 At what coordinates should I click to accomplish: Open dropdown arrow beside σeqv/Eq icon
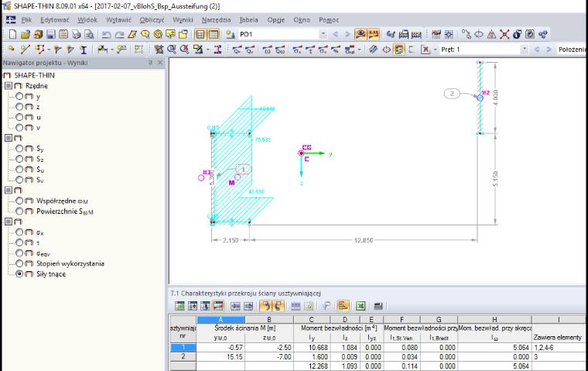click(359, 50)
